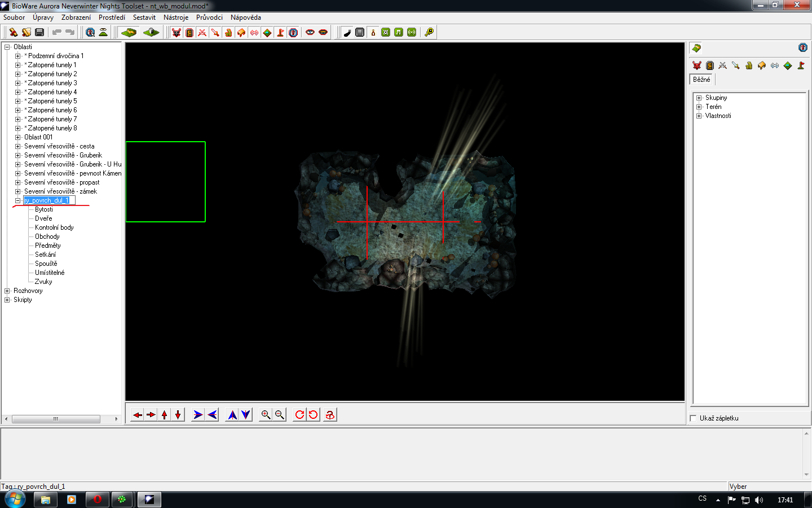This screenshot has height=508, width=812.
Task: Enable the Ukaž záplětku checkbox
Action: [x=694, y=418]
